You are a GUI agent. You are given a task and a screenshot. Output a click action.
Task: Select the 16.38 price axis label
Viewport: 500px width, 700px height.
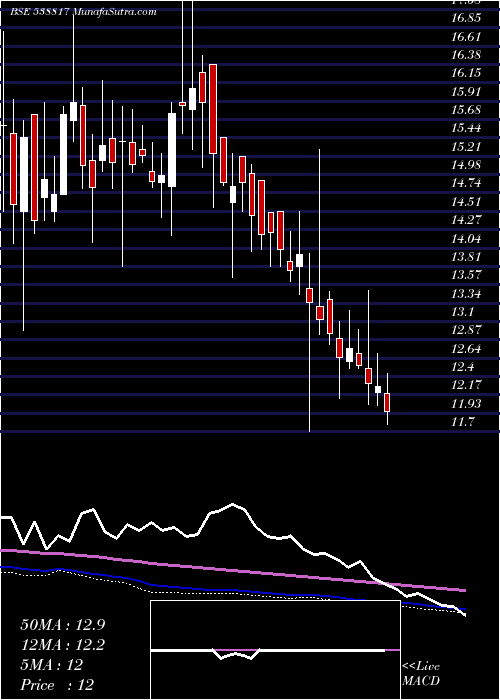pos(467,55)
